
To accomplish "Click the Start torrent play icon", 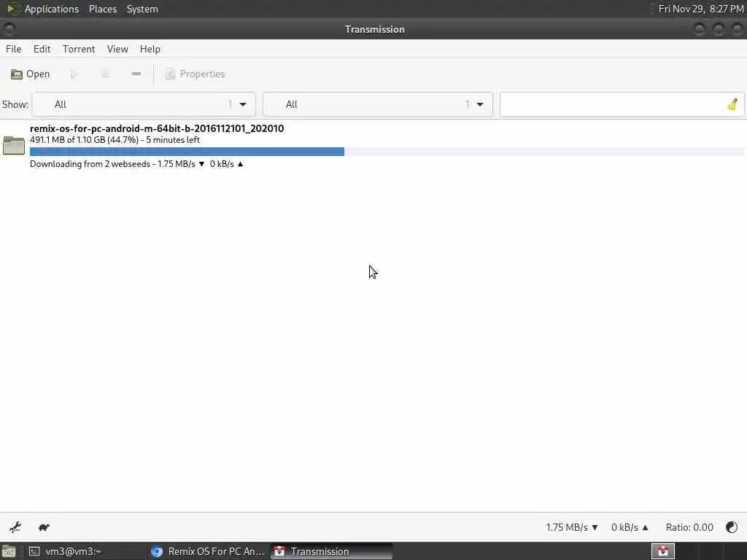I will pos(74,74).
